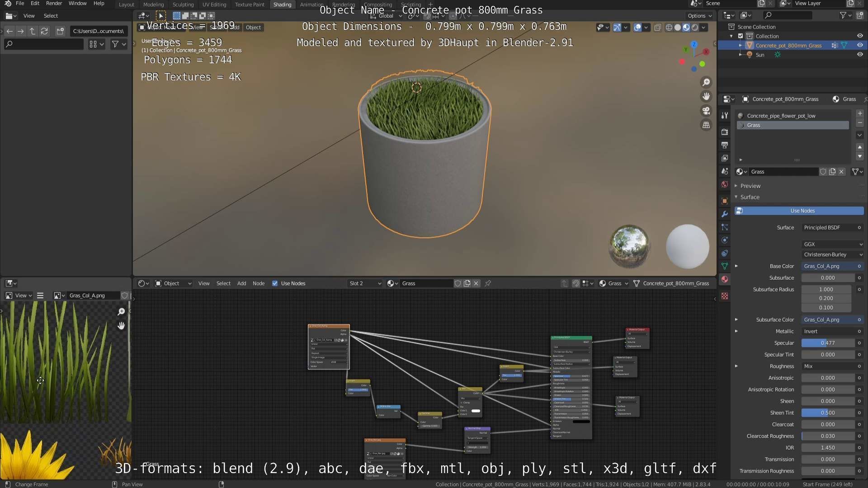Expand Base Color texture settings
Screen dimensions: 868x488
click(x=736, y=266)
